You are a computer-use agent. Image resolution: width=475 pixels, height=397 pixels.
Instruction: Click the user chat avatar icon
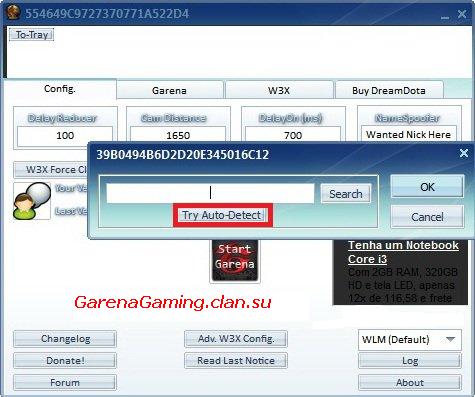coord(32,201)
